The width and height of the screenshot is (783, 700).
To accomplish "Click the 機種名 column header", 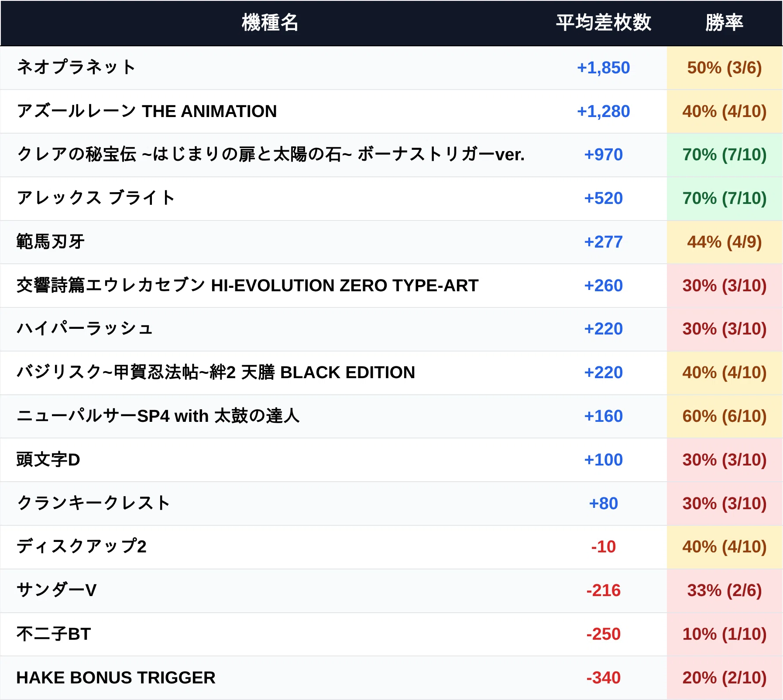I will coord(270,23).
